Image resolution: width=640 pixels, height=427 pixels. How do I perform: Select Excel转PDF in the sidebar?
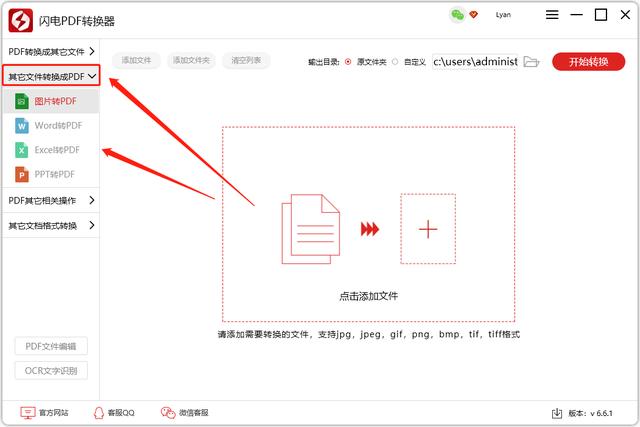(x=58, y=150)
